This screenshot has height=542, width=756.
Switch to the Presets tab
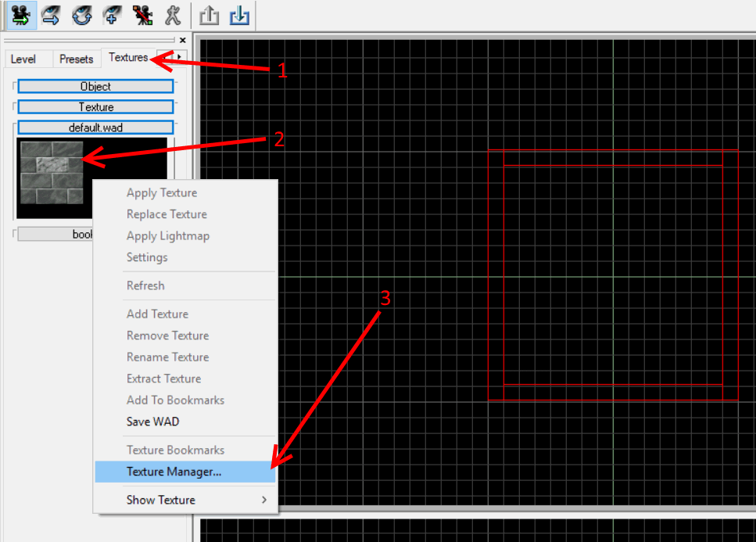pos(76,59)
